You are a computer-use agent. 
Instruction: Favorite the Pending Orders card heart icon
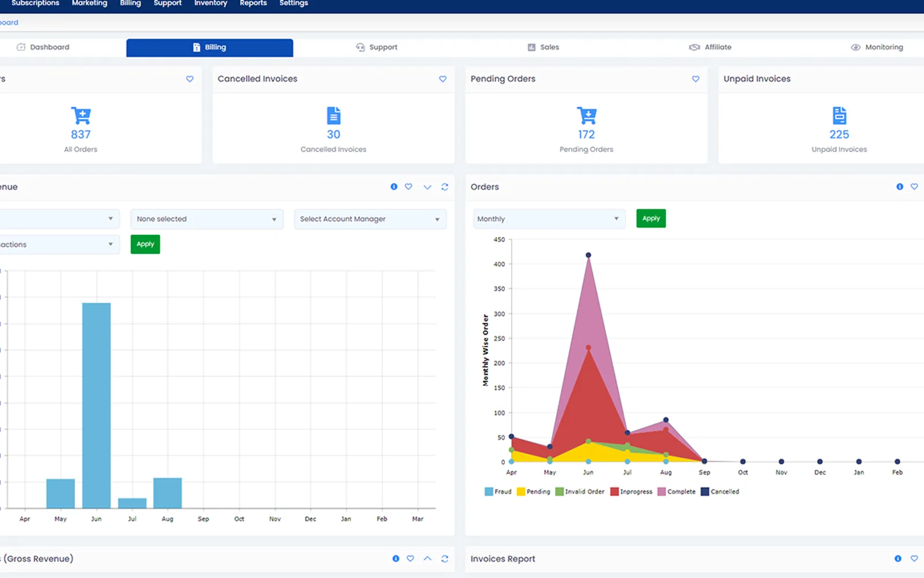(696, 79)
